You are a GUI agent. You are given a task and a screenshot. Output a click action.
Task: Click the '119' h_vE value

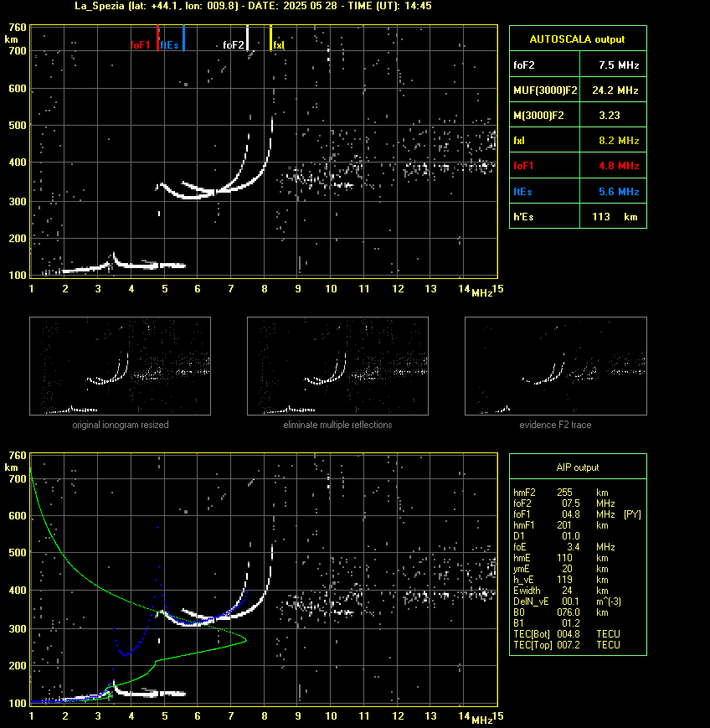click(x=564, y=580)
